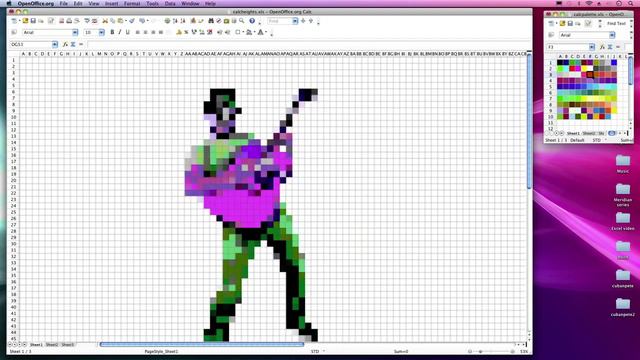Toggle Bold formatting
Image resolution: width=640 pixels, height=360 pixels.
tap(112, 32)
